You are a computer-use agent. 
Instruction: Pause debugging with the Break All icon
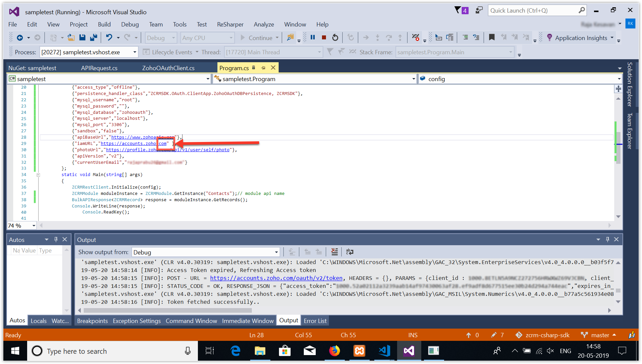(x=313, y=37)
